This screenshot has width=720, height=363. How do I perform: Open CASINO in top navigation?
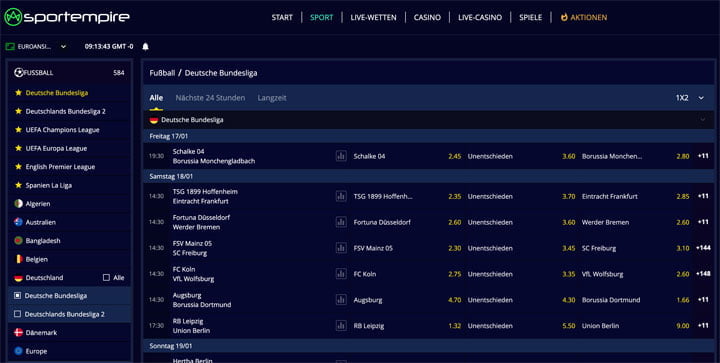pos(427,17)
